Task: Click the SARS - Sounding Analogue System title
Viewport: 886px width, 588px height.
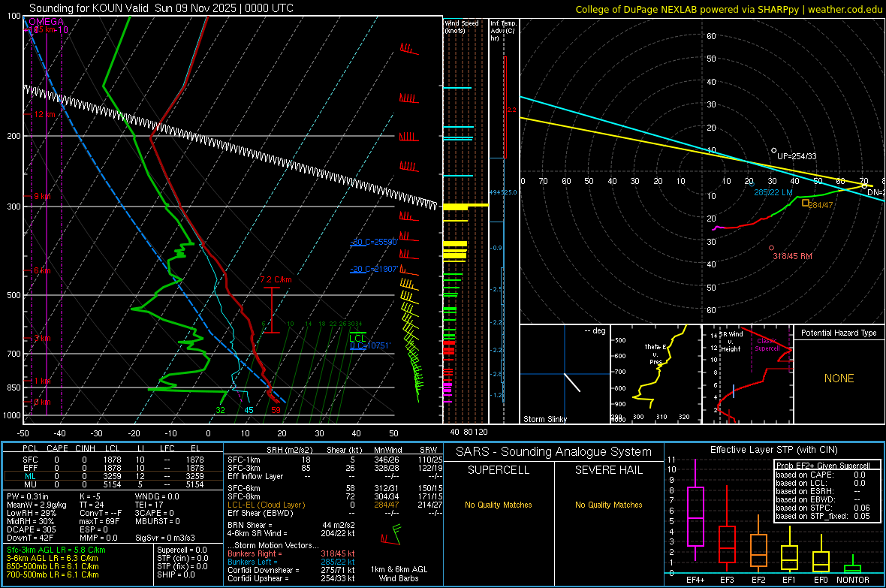Action: coord(554,452)
